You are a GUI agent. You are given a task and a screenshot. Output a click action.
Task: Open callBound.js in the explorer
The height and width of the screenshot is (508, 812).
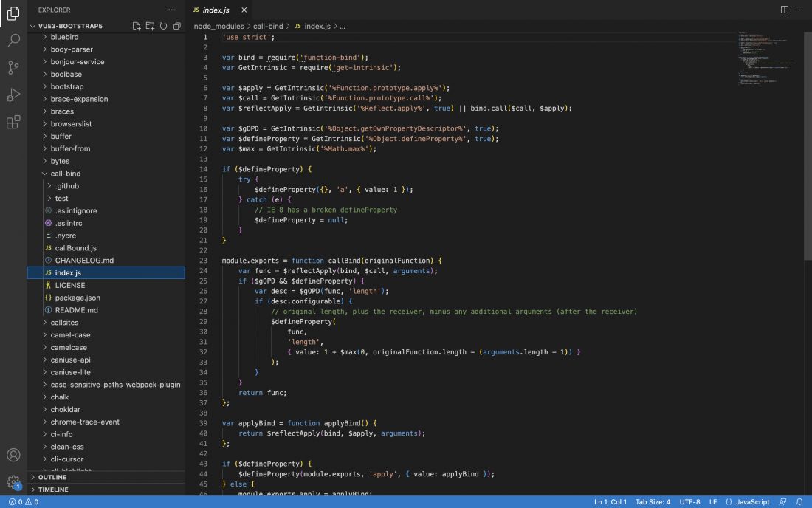(x=106, y=248)
